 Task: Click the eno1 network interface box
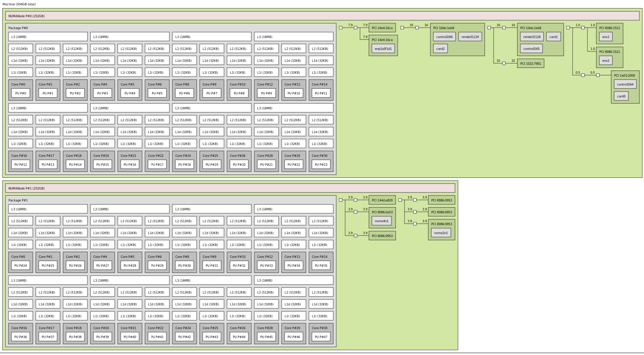point(606,37)
